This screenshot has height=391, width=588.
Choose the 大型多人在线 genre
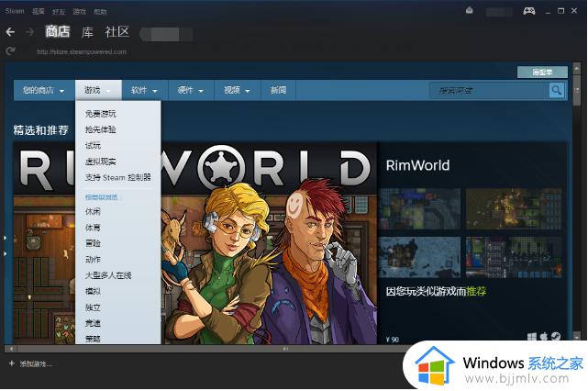(108, 275)
